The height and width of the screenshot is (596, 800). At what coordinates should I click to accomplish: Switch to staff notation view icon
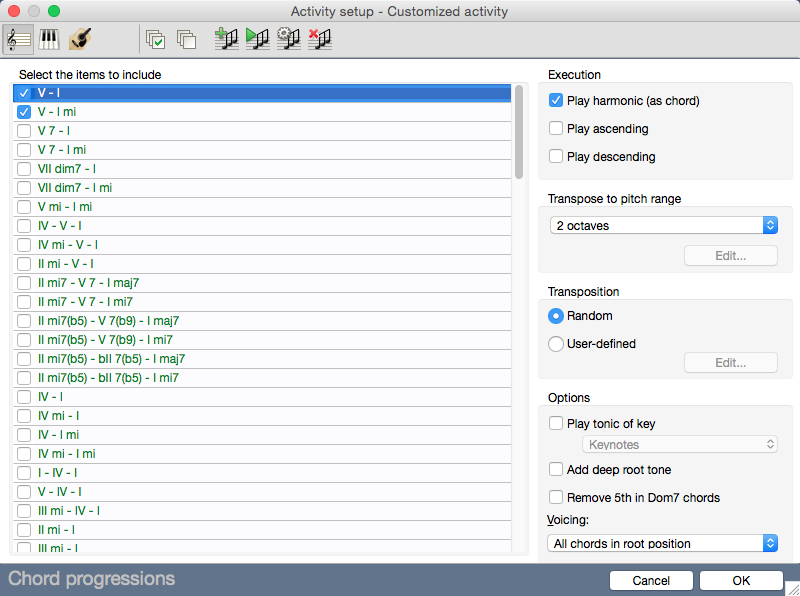(18, 39)
